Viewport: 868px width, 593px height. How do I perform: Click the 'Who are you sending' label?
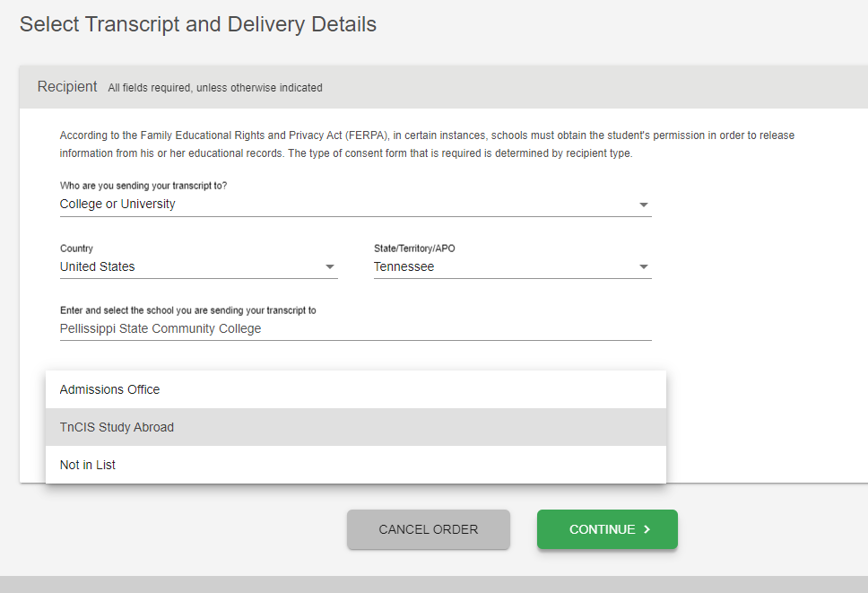[x=143, y=186]
